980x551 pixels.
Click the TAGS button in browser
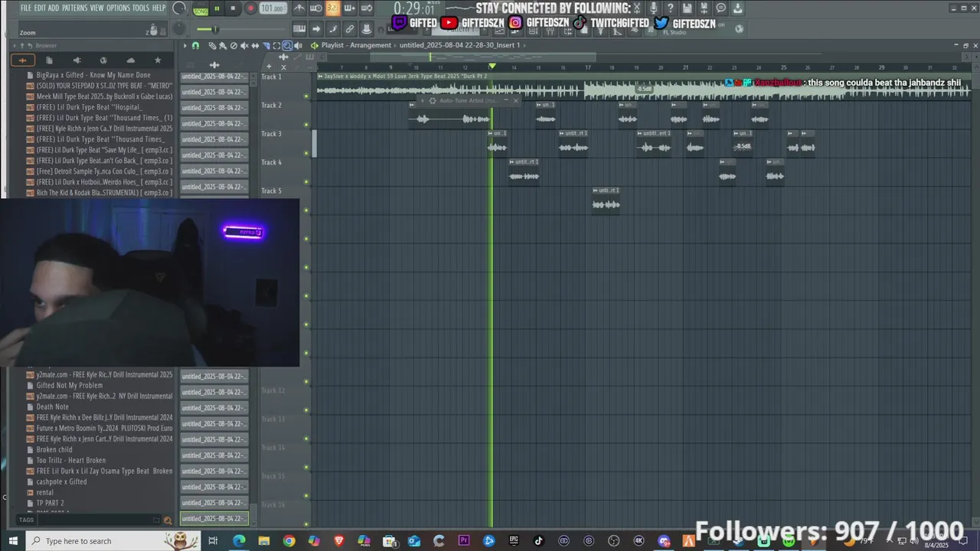point(26,520)
